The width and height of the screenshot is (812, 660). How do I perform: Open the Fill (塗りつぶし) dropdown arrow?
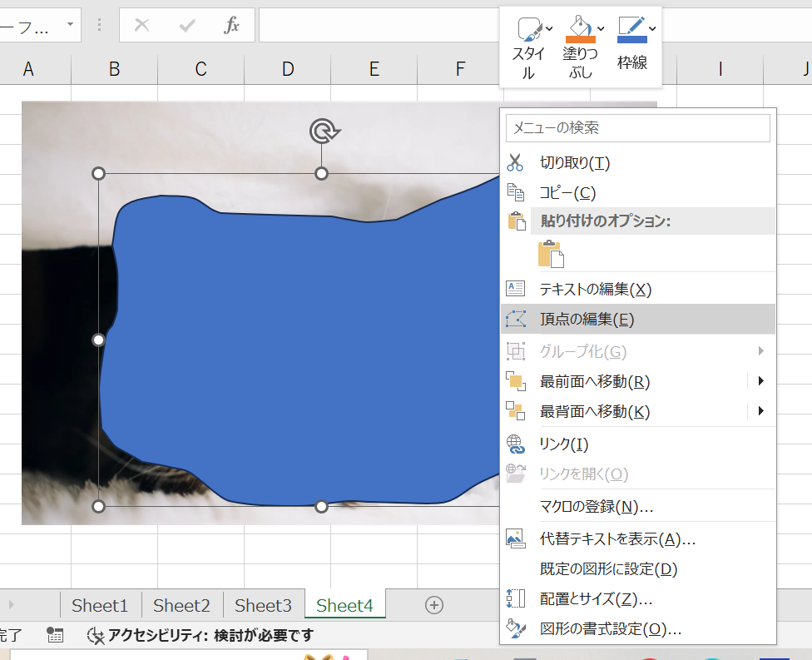(601, 29)
